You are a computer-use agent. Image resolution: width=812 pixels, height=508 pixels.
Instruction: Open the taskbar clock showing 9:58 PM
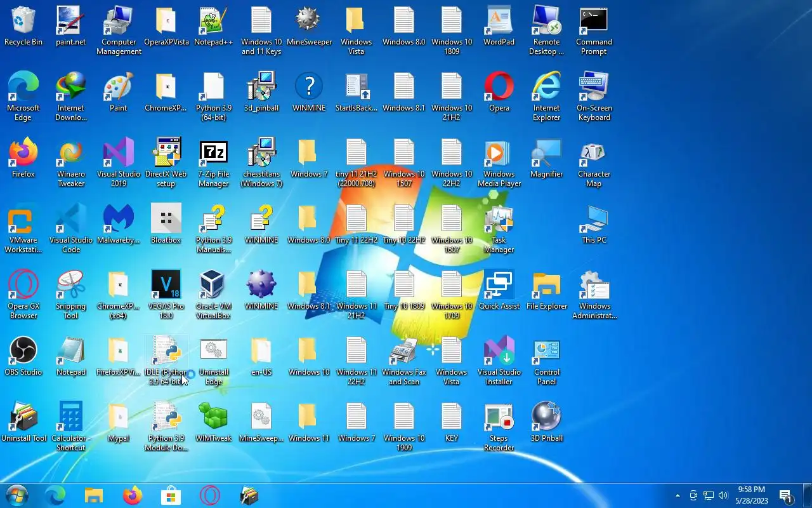click(752, 495)
